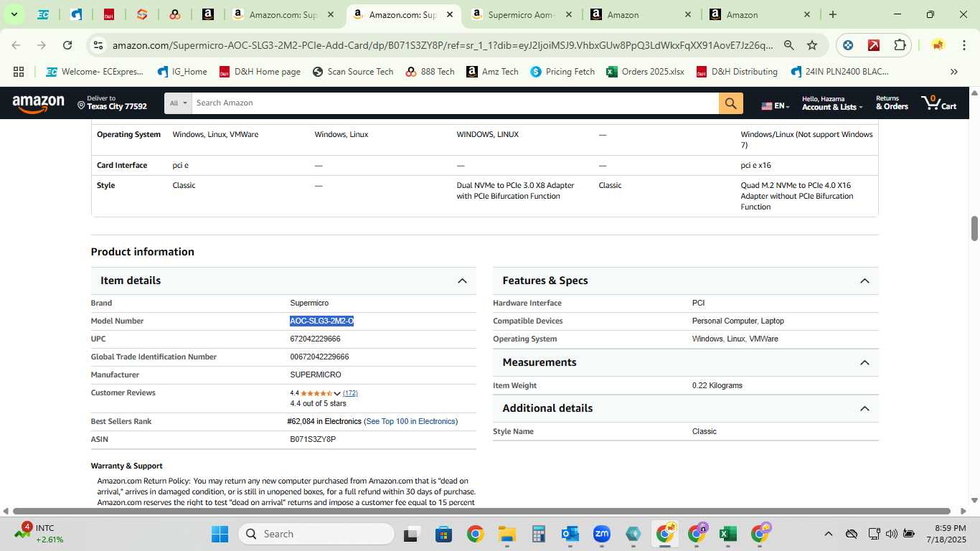980x551 pixels.
Task: Show more bookmarks via the overflow chevron
Action: pyautogui.click(x=953, y=72)
